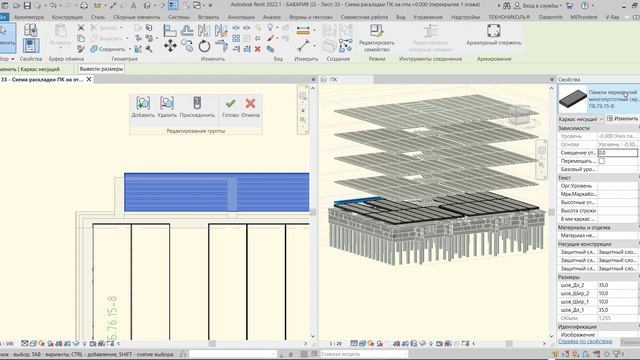Save the project with the floppy disk icon
Viewport: 640px width, 360px height.
pyautogui.click(x=27, y=6)
